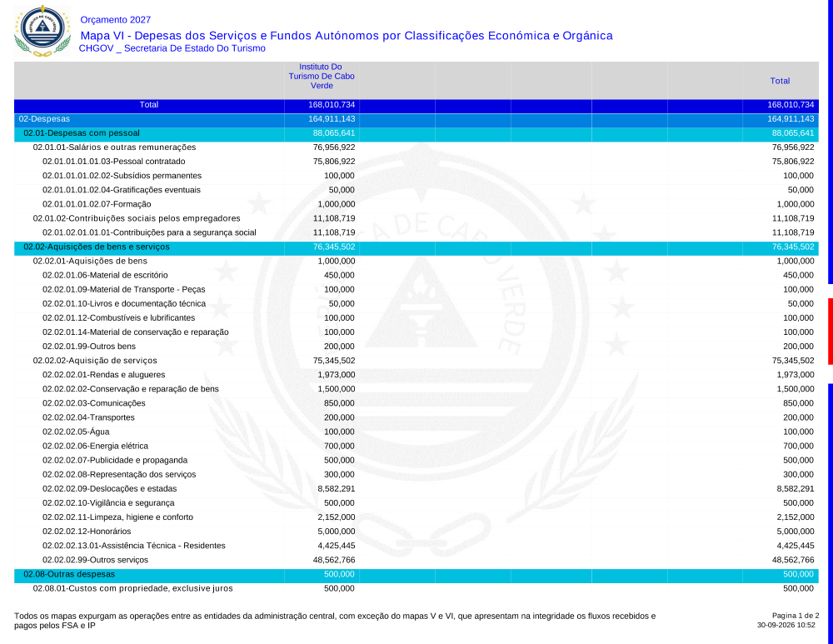Select the '02.02.02.05-Água' row label
This screenshot has height=644, width=833.
pyautogui.click(x=76, y=432)
